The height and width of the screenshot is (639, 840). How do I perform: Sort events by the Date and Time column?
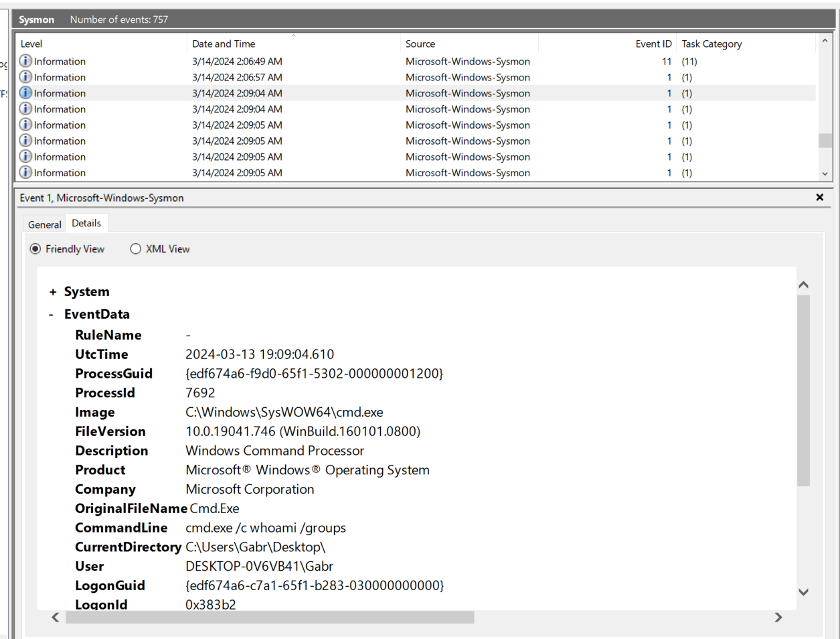[224, 44]
